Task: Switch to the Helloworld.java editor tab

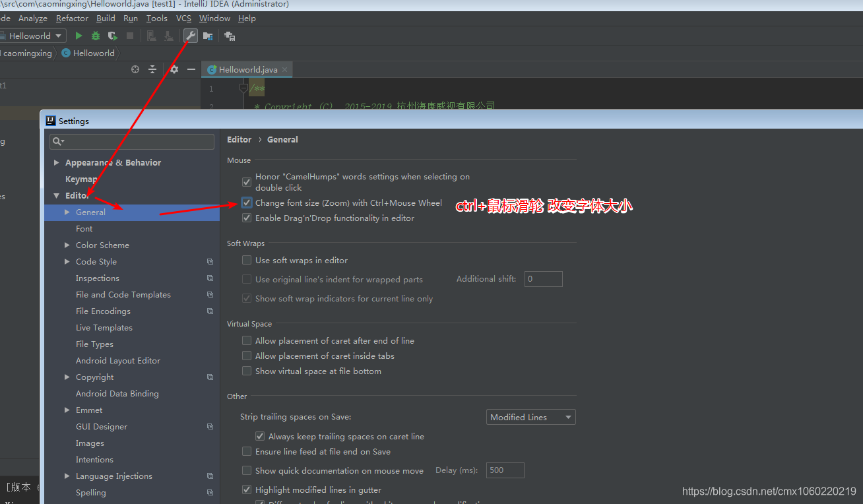Action: pos(248,69)
